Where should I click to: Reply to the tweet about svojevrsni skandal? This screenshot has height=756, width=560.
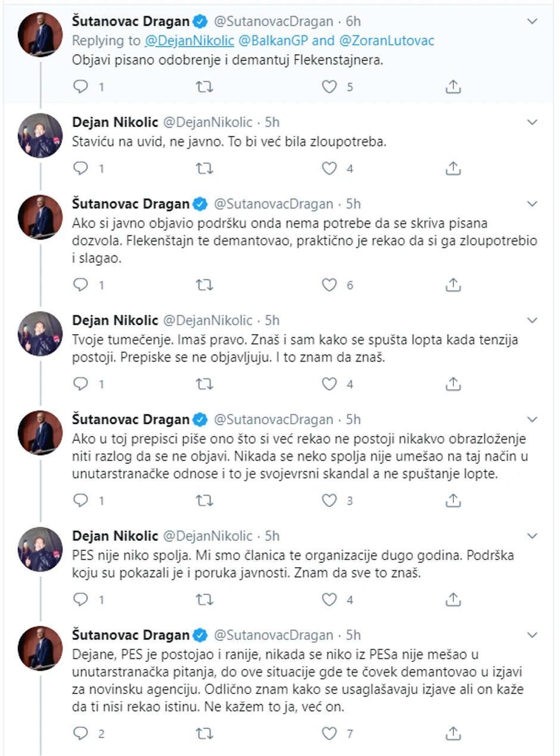pyautogui.click(x=81, y=500)
